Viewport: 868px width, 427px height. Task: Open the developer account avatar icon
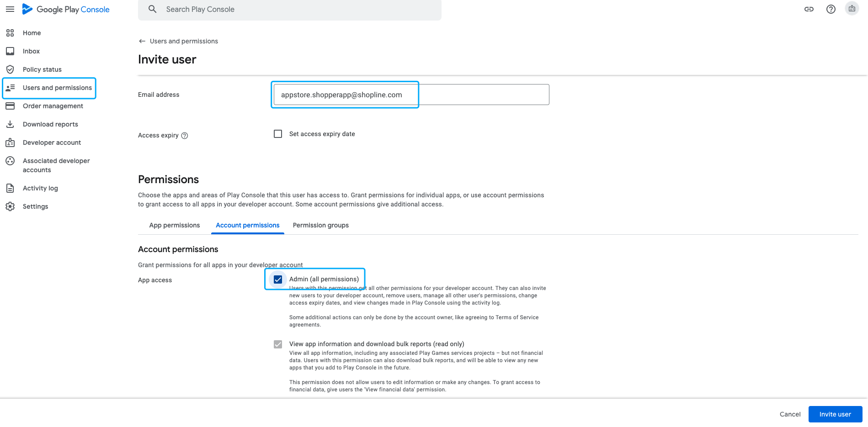[x=852, y=9]
